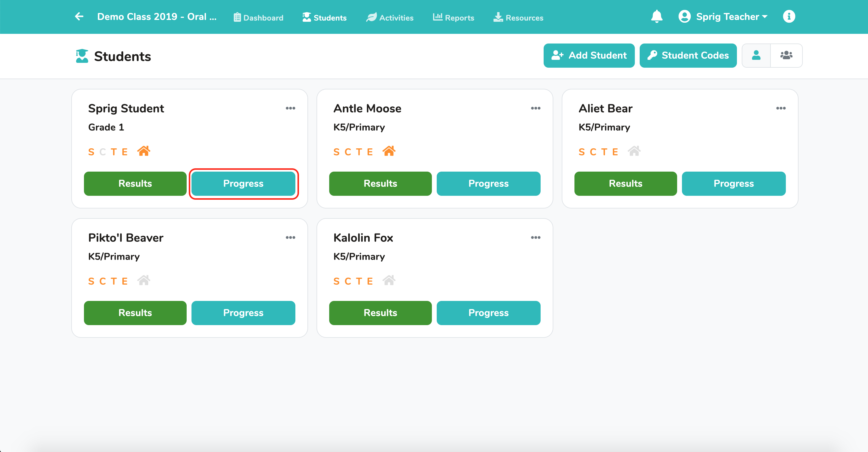Open the three-dot menu on Aliet Bear card
This screenshot has height=452, width=868.
[781, 108]
